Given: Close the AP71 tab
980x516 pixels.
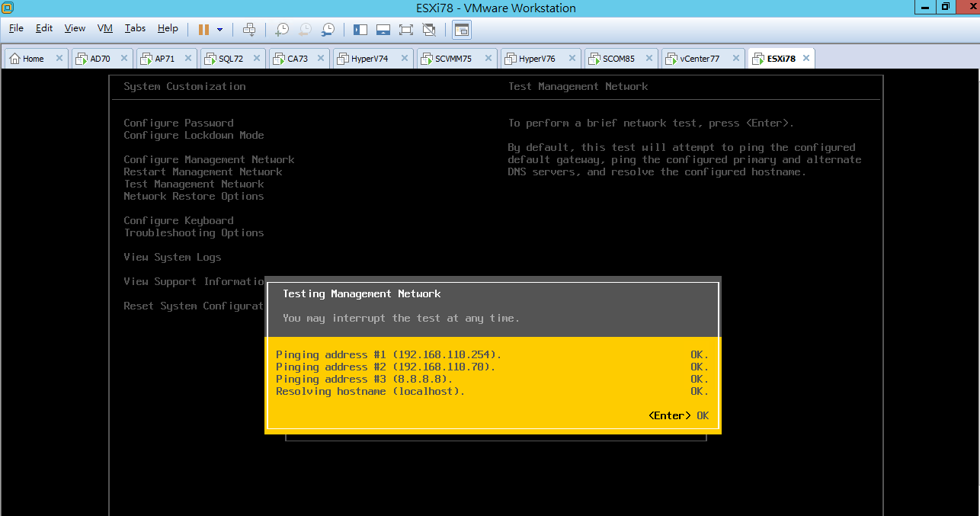Looking at the screenshot, I should pyautogui.click(x=190, y=59).
